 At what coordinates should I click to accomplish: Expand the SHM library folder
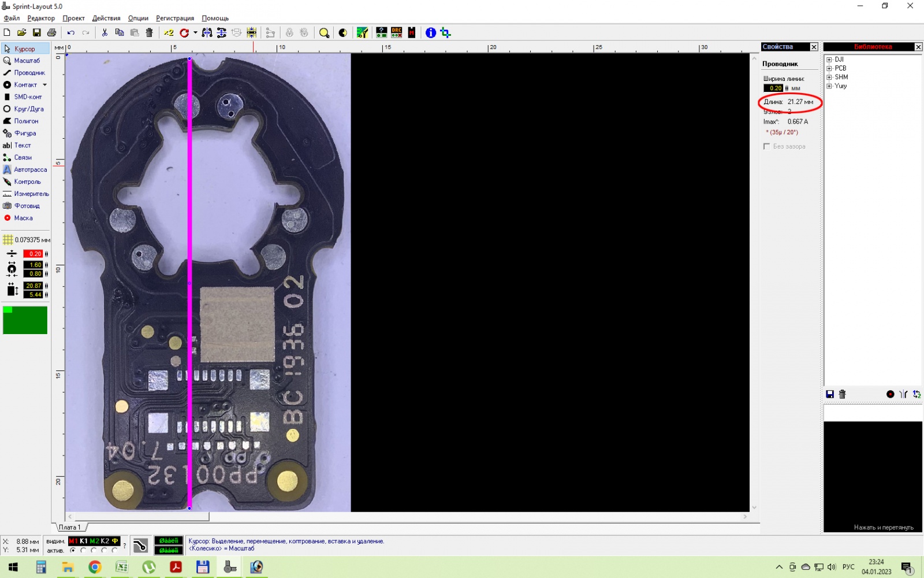click(x=829, y=77)
